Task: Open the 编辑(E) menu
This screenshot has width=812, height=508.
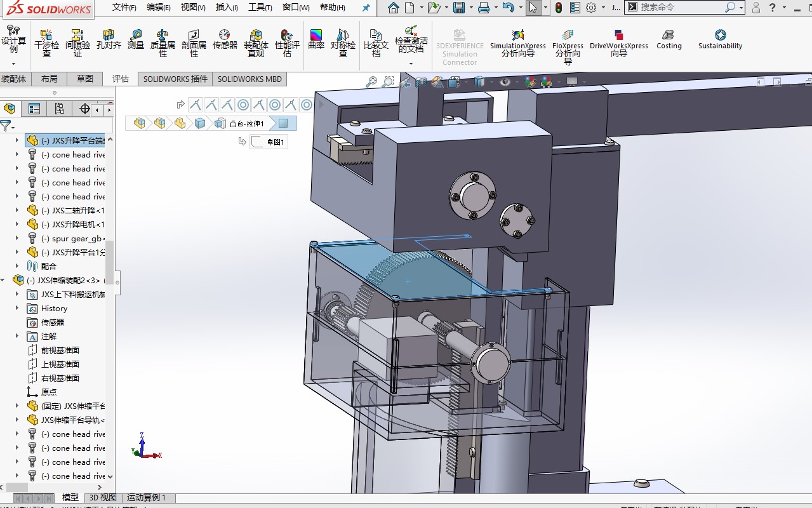Action: [x=158, y=8]
